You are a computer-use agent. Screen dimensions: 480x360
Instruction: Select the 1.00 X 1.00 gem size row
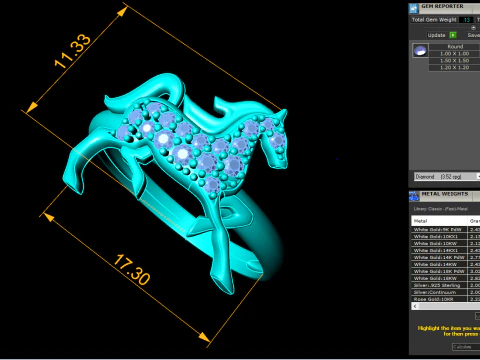coord(454,54)
